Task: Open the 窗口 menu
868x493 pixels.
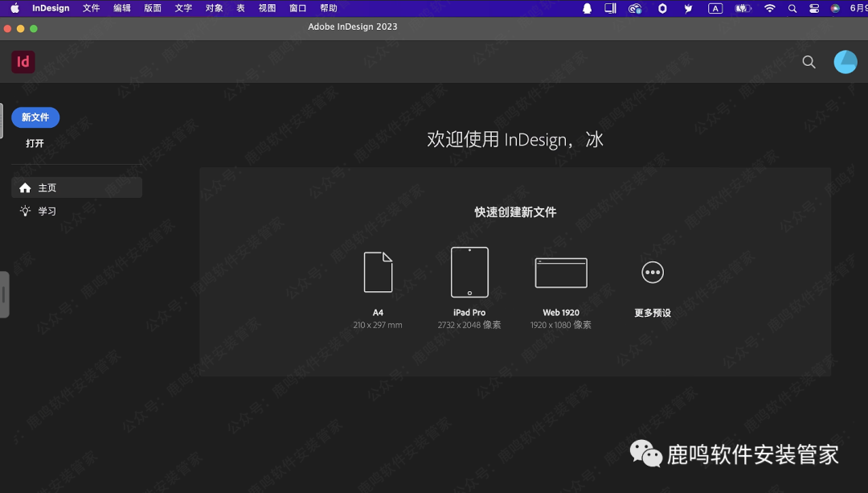Action: [297, 8]
